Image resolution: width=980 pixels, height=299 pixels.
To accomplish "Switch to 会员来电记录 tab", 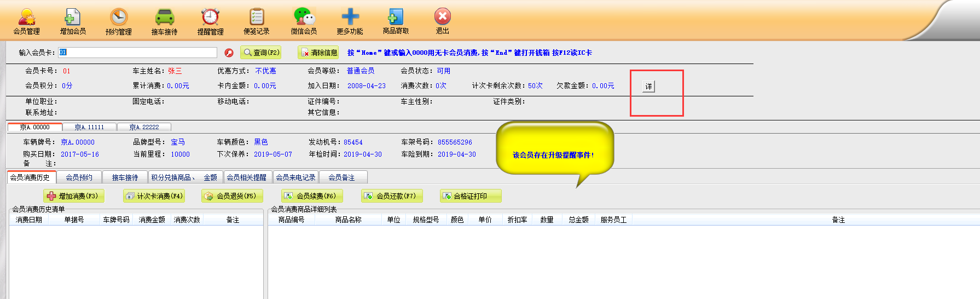I will click(x=295, y=177).
